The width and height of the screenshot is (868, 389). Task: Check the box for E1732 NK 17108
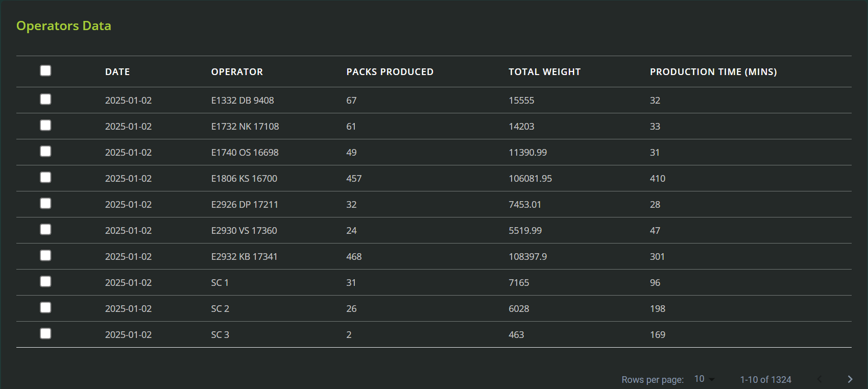[x=45, y=126]
